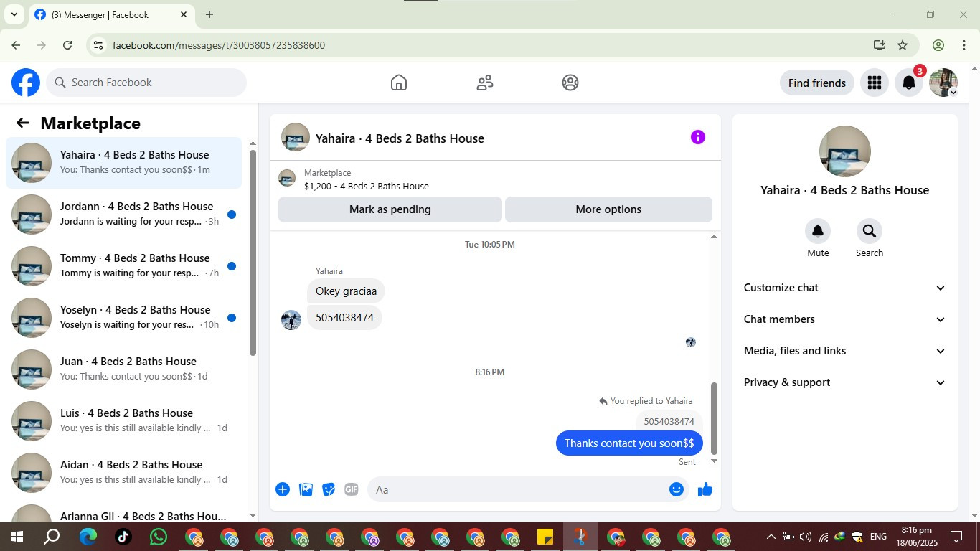Show hidden system tray icons
Image resolution: width=980 pixels, height=551 pixels.
771,537
